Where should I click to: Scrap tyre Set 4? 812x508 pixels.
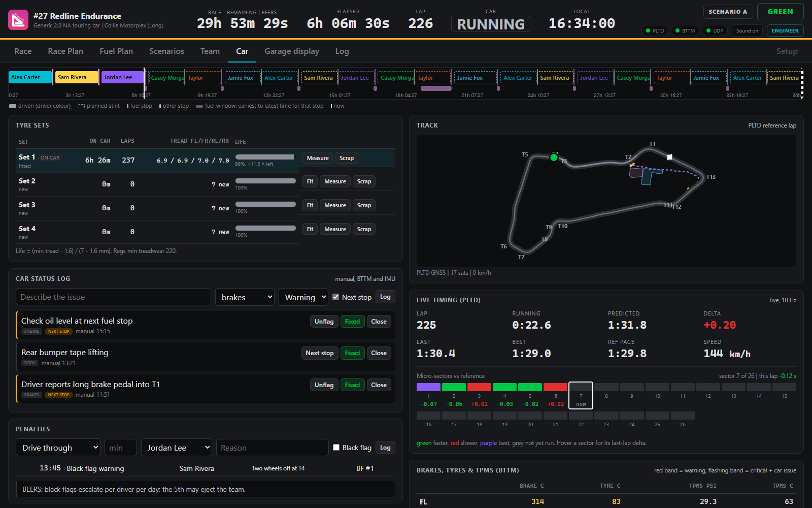[364, 229]
